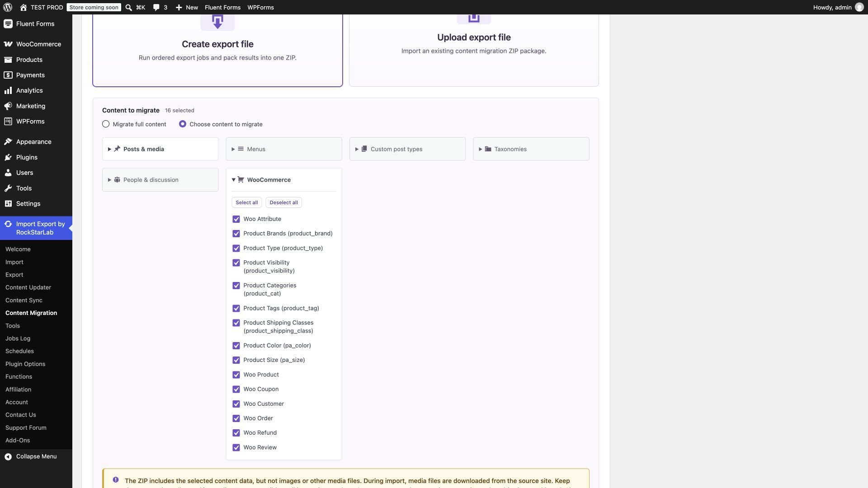
Task: Click the Fluent Forms sidebar icon
Action: coord(8,24)
